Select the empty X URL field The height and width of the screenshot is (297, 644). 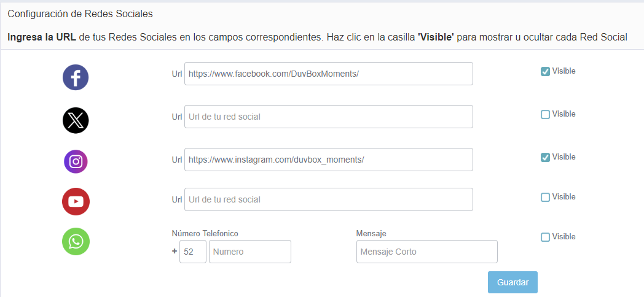pos(328,117)
